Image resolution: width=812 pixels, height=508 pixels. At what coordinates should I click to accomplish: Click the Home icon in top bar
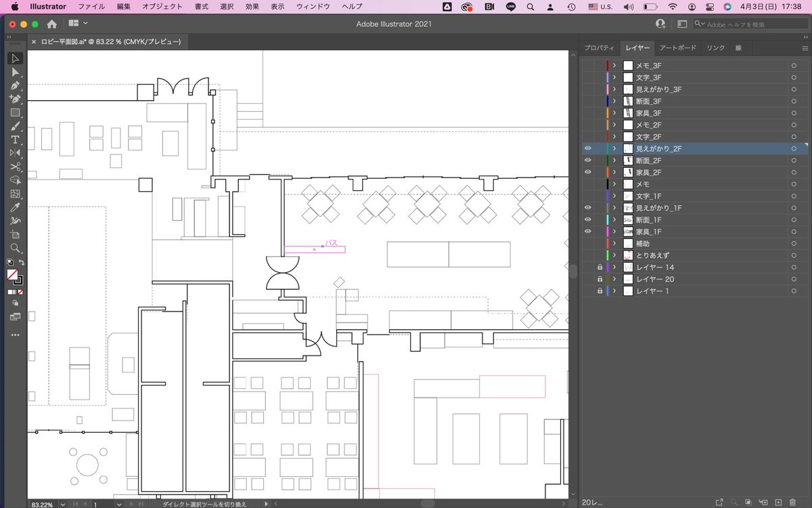51,24
